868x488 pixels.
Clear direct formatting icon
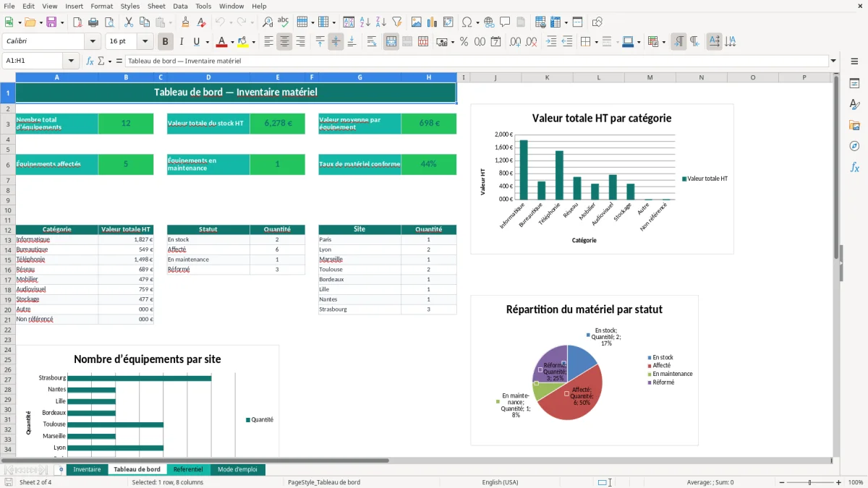[x=200, y=22]
